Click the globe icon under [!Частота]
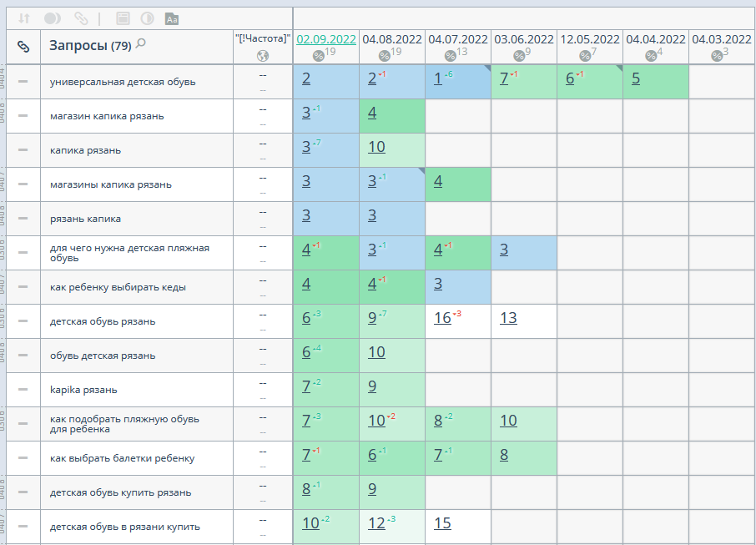756x545 pixels. click(262, 56)
